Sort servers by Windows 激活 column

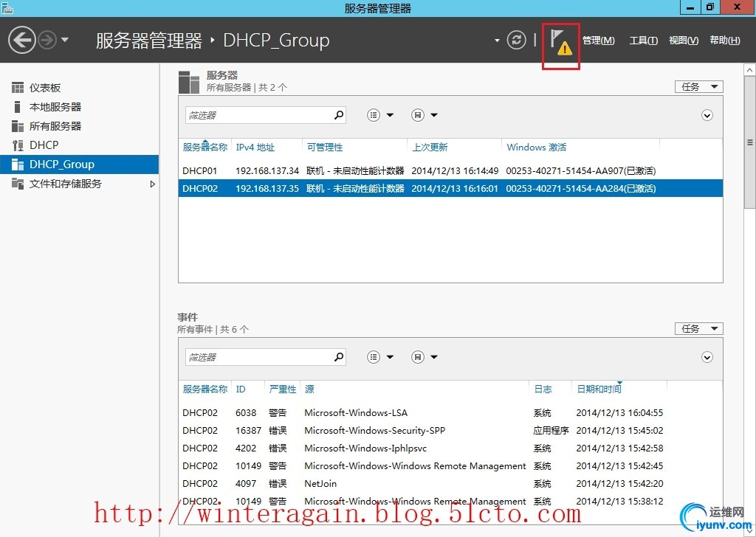[x=536, y=148]
